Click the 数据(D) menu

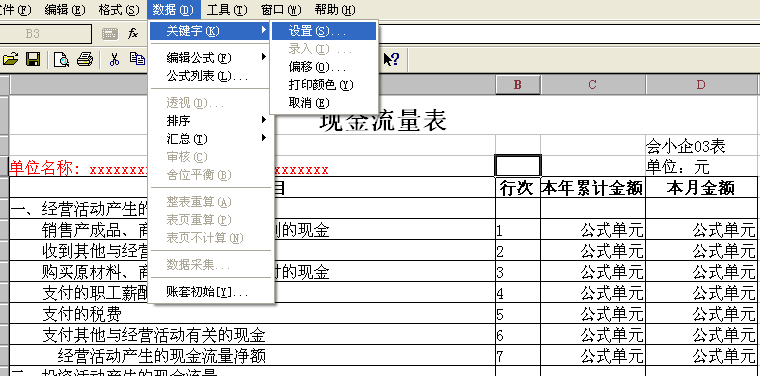173,9
